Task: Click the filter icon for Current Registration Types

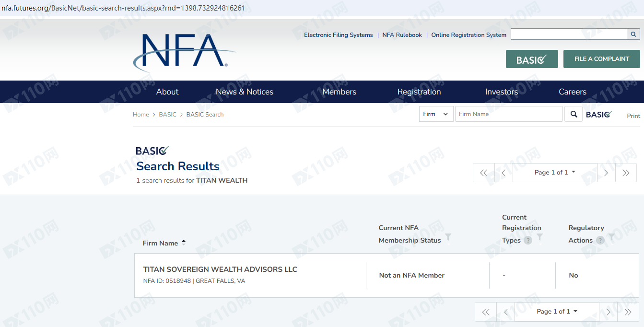Action: tap(539, 237)
